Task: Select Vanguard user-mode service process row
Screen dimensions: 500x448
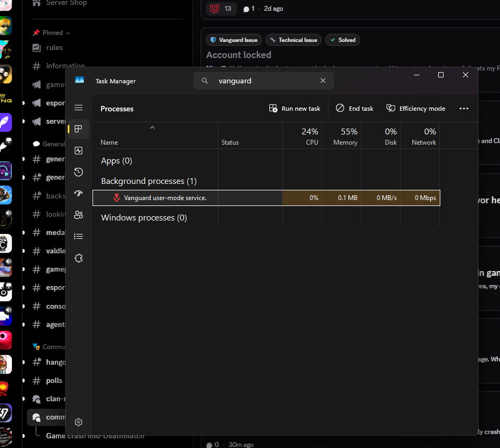Action: (x=266, y=198)
